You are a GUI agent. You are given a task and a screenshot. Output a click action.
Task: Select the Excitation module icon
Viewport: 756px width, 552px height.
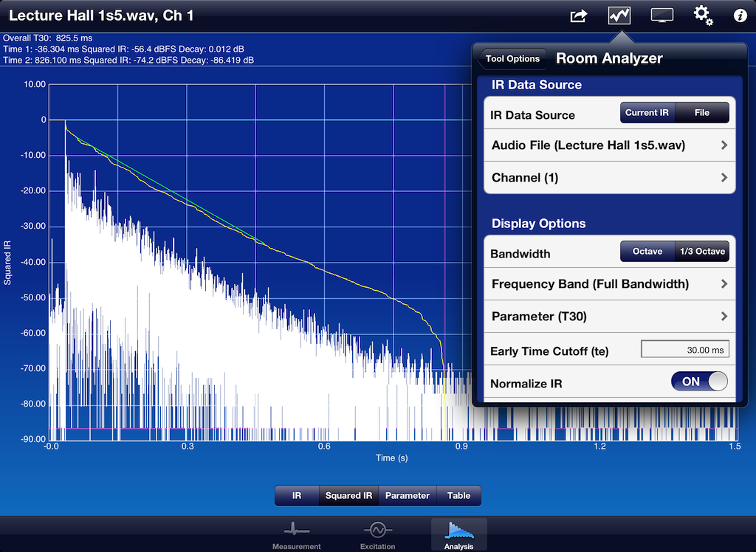pyautogui.click(x=377, y=533)
